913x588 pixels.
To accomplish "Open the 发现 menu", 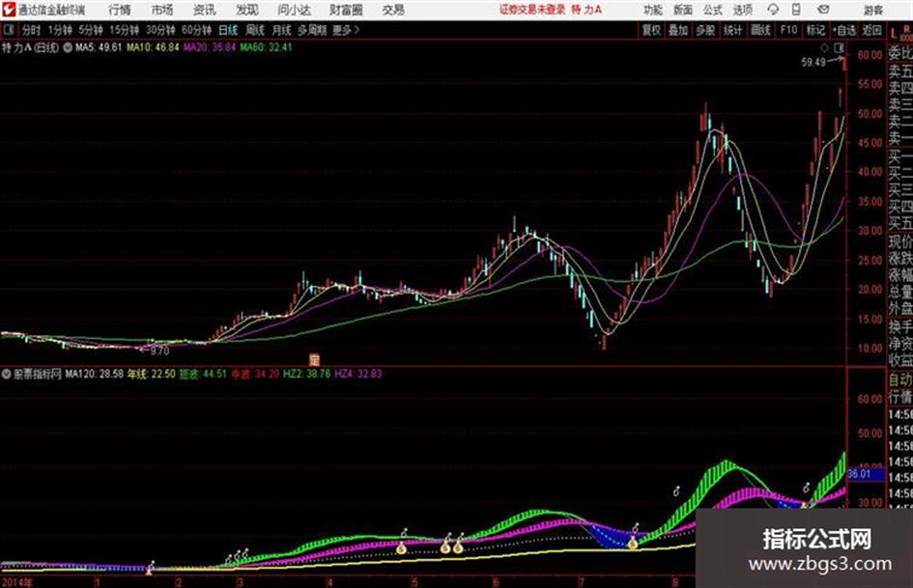I will point(247,10).
